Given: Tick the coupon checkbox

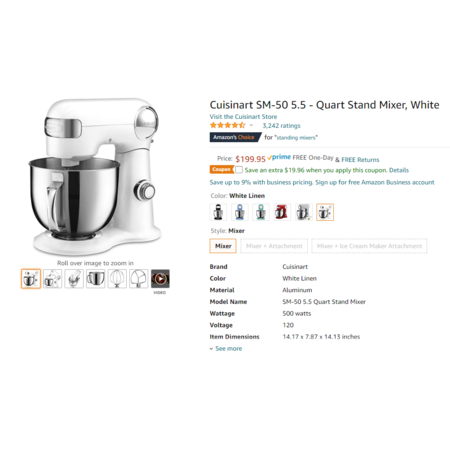Looking at the screenshot, I should (x=239, y=170).
